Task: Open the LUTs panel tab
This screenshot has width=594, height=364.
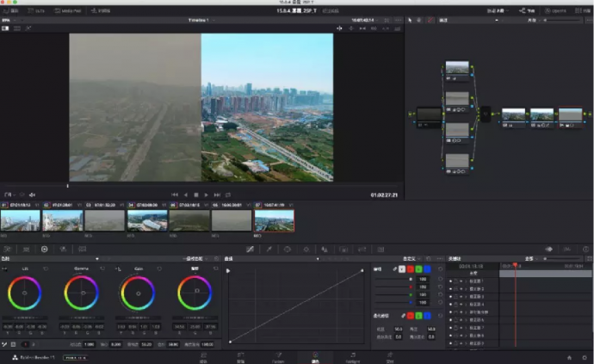Action: tap(36, 10)
